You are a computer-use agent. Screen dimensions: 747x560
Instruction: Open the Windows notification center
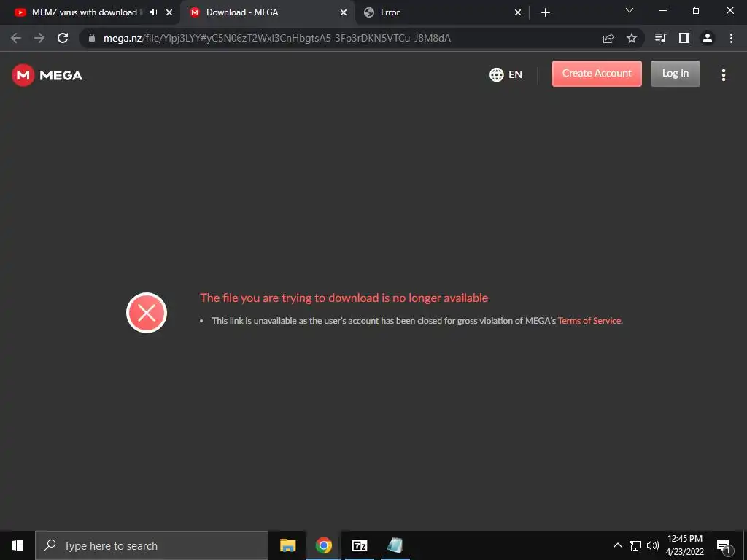point(724,545)
